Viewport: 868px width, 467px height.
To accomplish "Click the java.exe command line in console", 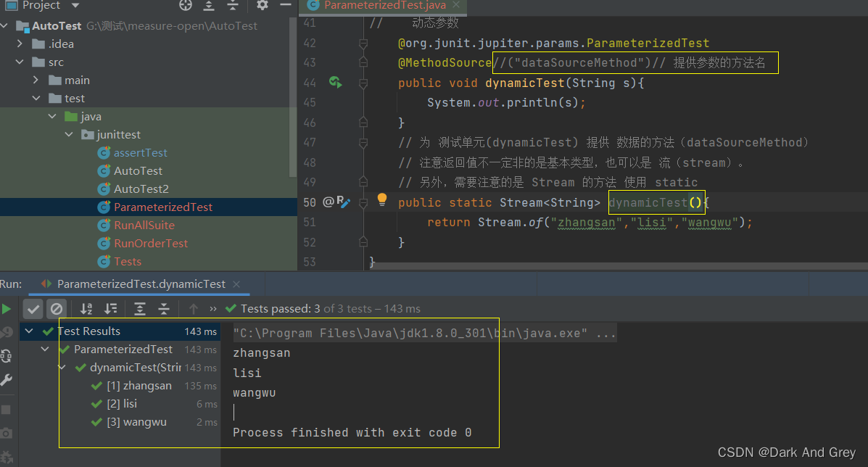I will pos(425,333).
